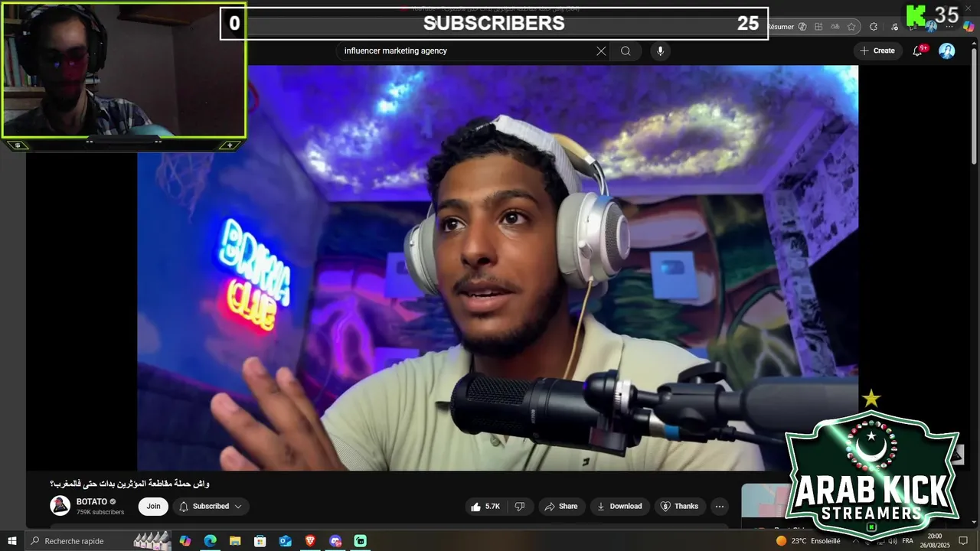Open Discord from the taskbar

pyautogui.click(x=335, y=541)
